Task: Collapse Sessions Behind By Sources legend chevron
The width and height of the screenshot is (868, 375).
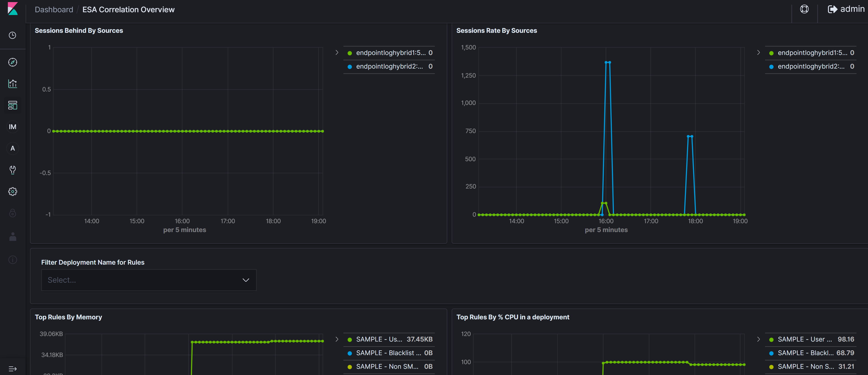Action: (337, 53)
